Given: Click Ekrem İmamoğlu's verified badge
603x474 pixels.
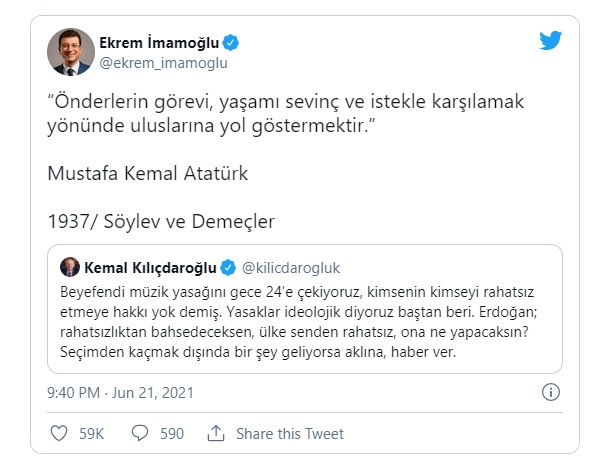Looking at the screenshot, I should point(231,43).
